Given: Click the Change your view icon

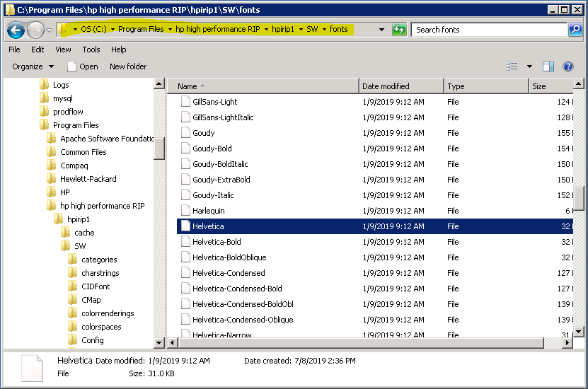Looking at the screenshot, I should pyautogui.click(x=512, y=66).
